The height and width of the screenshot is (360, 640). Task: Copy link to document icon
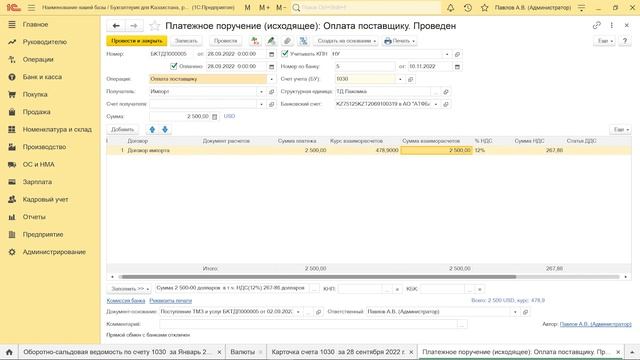click(597, 25)
